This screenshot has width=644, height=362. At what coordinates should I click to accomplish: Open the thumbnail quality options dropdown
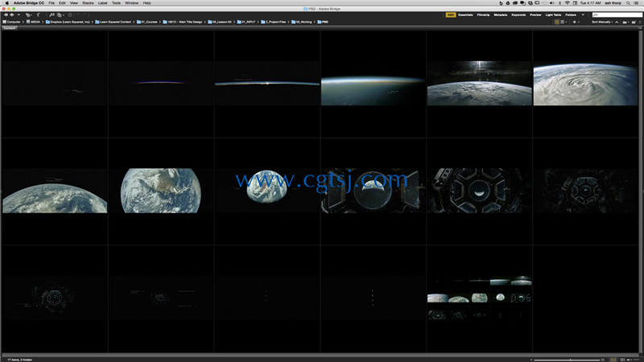pos(564,23)
